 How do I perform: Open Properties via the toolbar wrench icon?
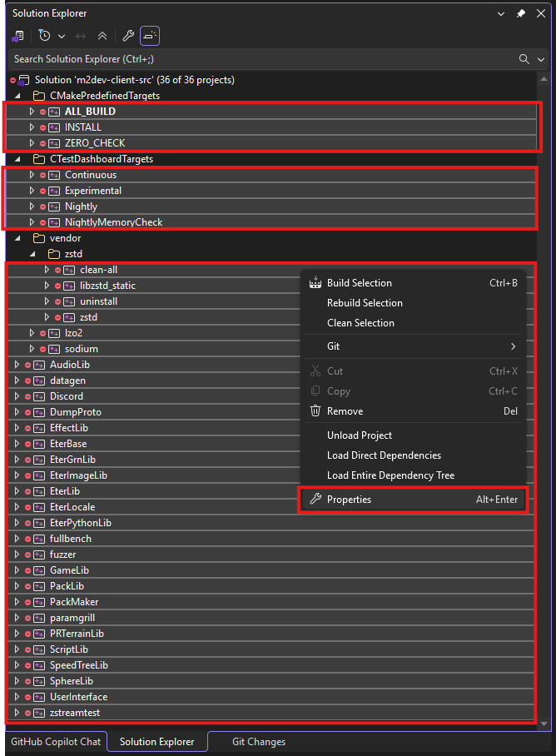(x=128, y=36)
